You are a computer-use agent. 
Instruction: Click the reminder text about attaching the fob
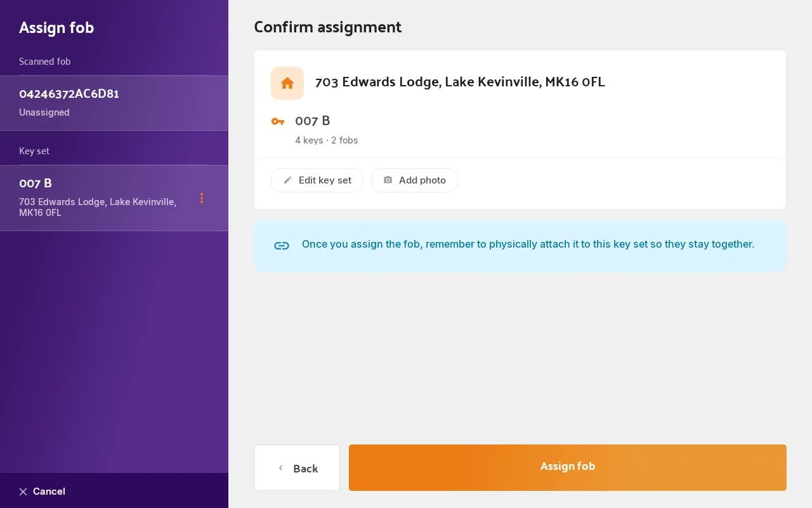(528, 244)
